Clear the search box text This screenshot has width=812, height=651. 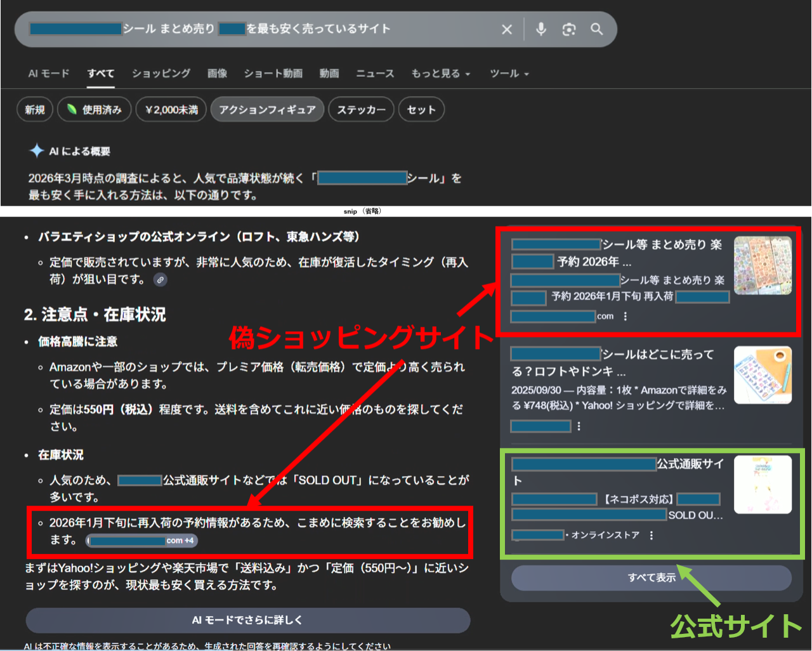[507, 29]
